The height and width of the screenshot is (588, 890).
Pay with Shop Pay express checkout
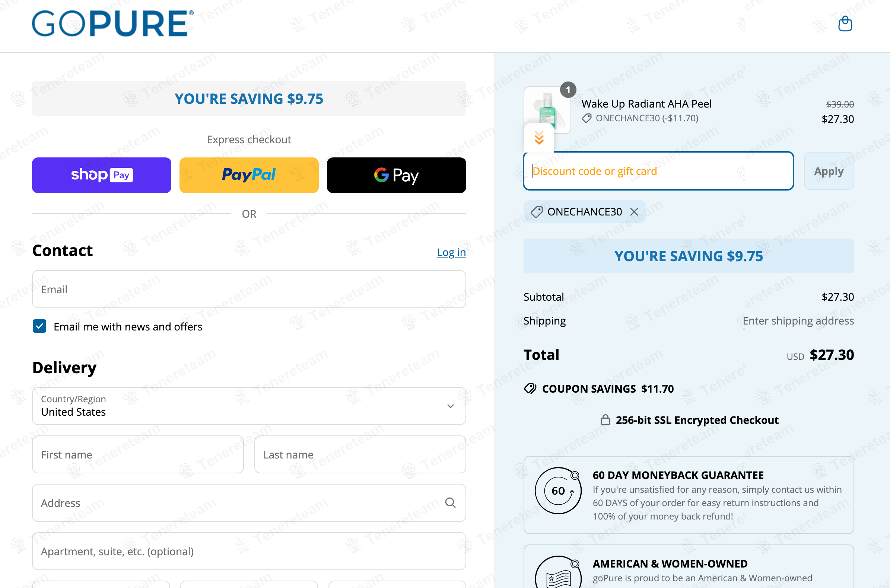tap(101, 175)
